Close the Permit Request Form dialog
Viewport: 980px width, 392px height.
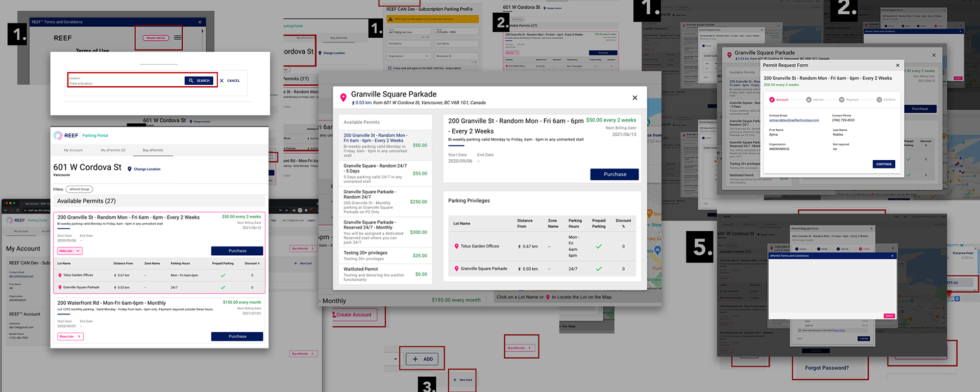coord(898,65)
